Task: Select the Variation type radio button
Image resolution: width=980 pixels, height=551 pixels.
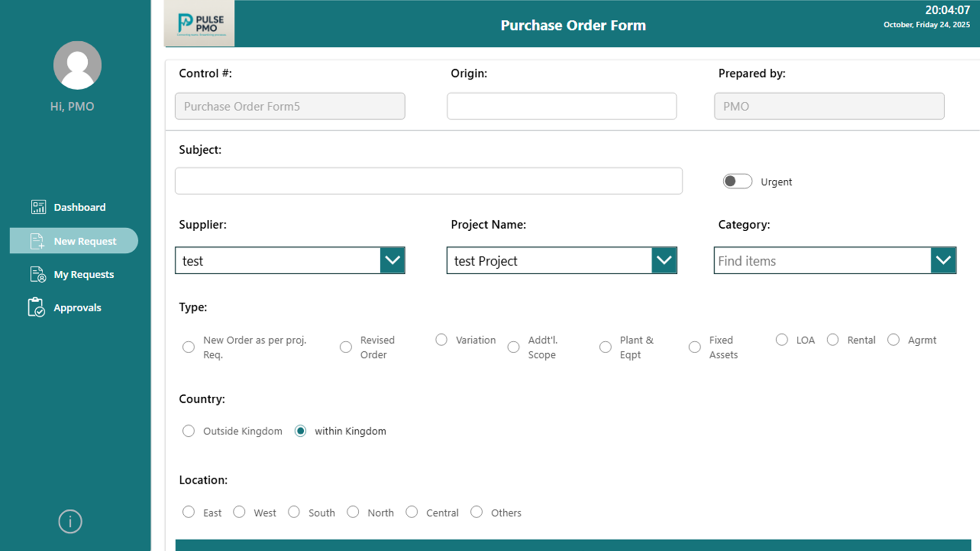Action: tap(441, 340)
